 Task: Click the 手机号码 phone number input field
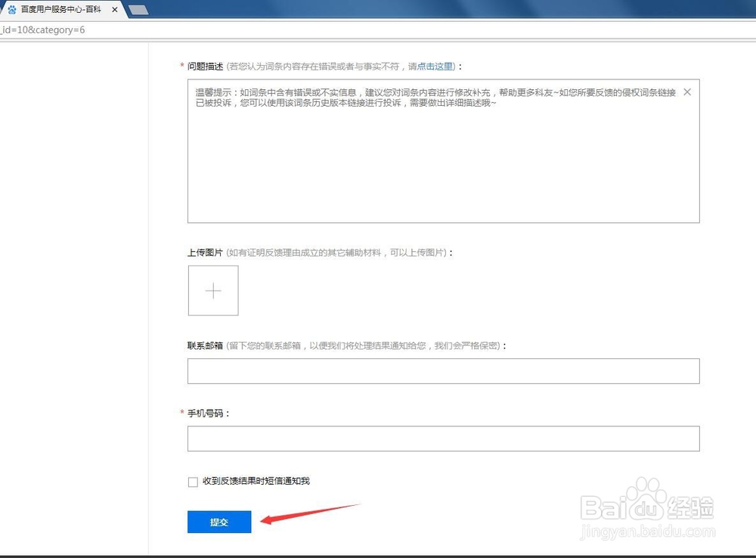point(444,439)
